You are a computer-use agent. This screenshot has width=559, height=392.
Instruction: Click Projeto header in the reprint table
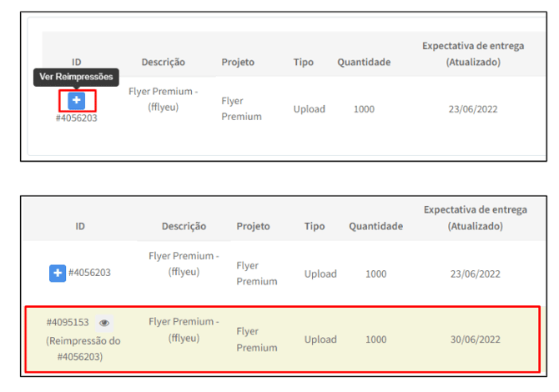point(254,226)
